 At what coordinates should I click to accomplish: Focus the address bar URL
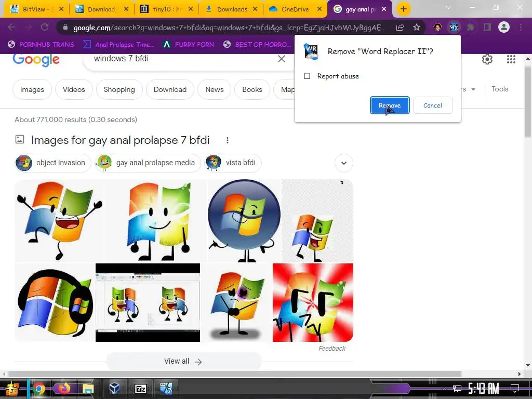tap(229, 28)
